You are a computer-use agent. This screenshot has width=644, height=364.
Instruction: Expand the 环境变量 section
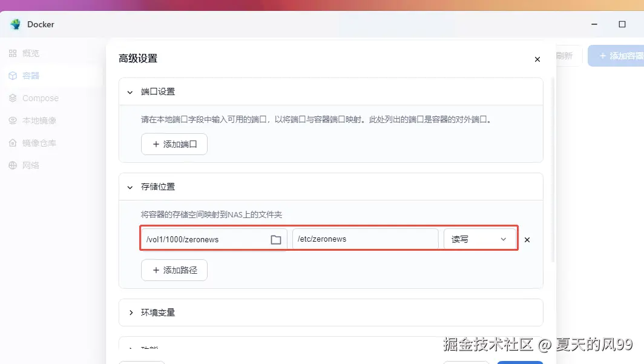(131, 313)
